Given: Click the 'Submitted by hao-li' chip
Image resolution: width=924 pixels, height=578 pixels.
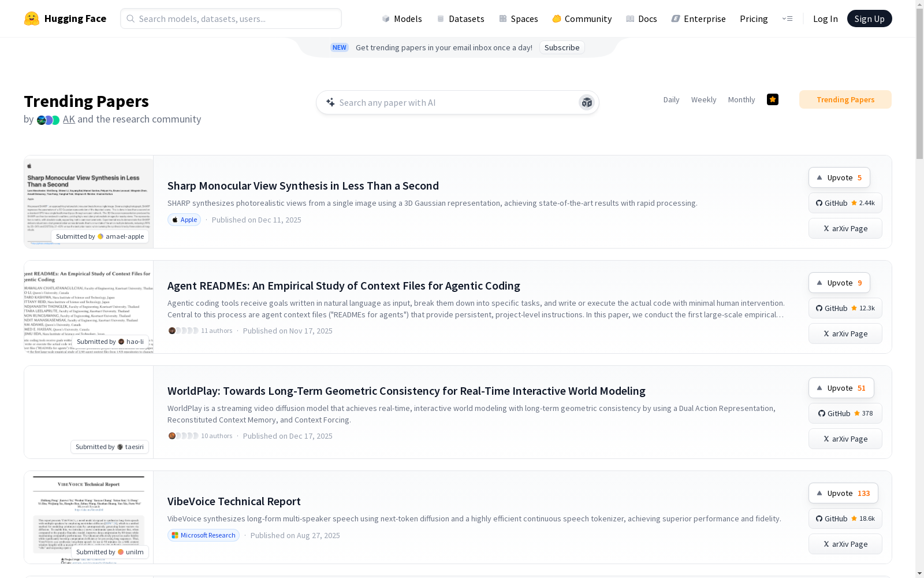Looking at the screenshot, I should [110, 342].
